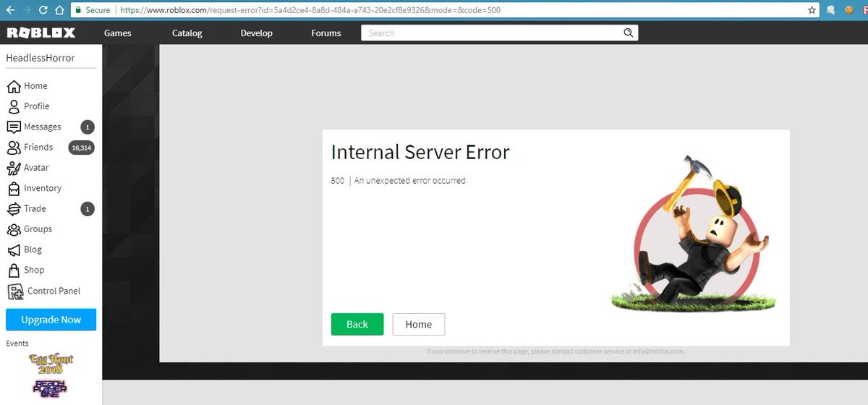Click the customer service contact footer text
This screenshot has height=405, width=868.
point(556,351)
